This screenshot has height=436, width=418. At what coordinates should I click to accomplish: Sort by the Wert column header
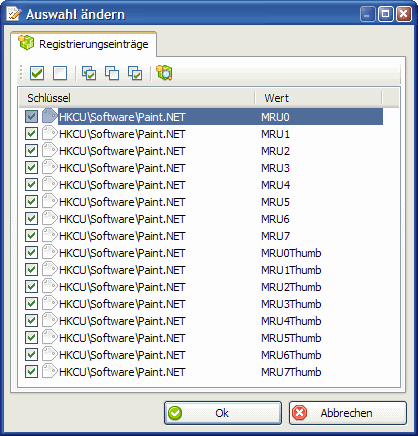pos(319,98)
